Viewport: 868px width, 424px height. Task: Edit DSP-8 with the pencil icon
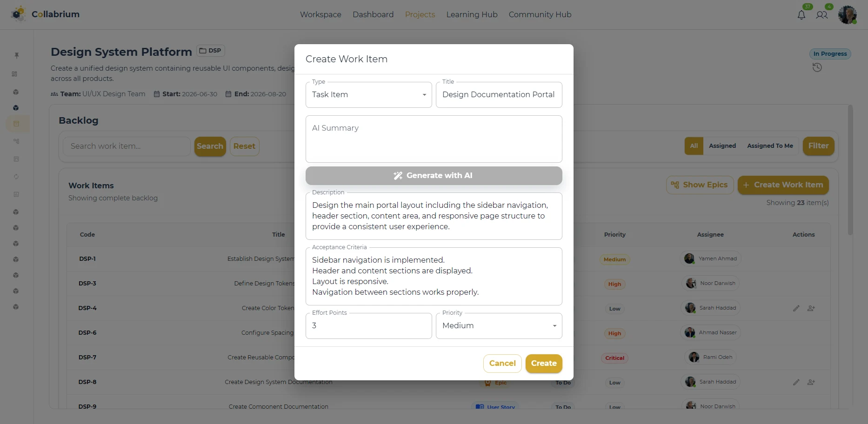coord(796,382)
